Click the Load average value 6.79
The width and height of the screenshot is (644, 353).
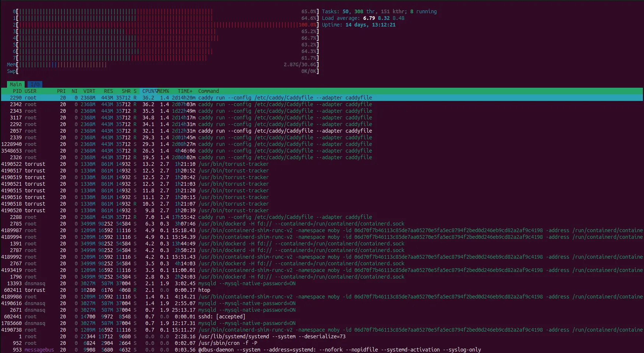[369, 18]
